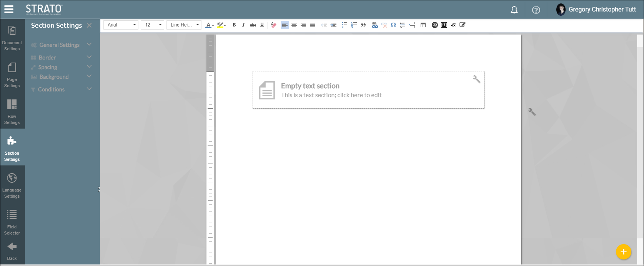Toggle bold formatting in the toolbar

tap(234, 25)
